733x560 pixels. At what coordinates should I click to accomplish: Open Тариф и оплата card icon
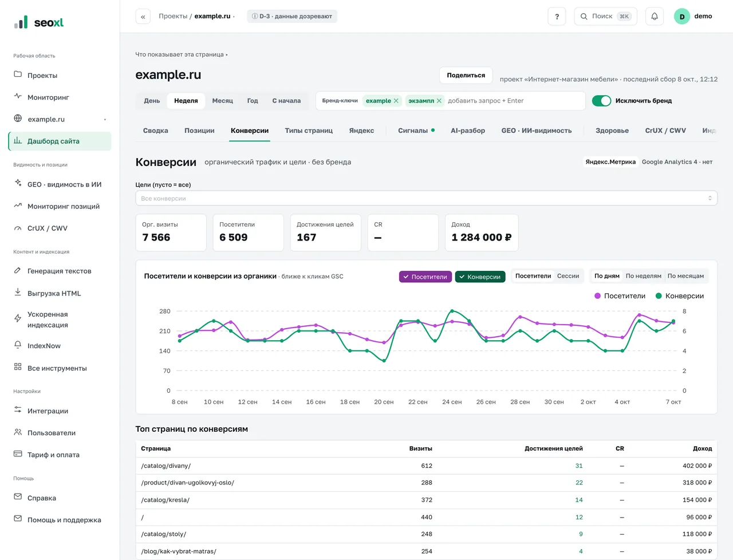click(x=18, y=454)
